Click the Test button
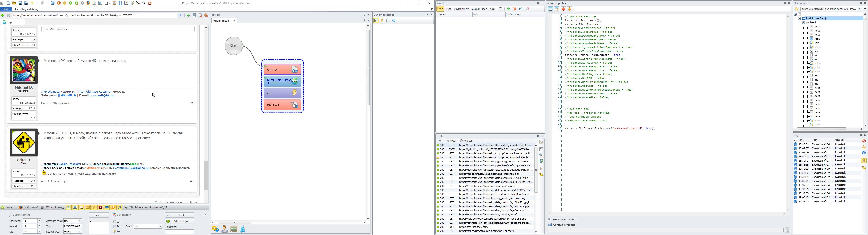 coord(179,215)
